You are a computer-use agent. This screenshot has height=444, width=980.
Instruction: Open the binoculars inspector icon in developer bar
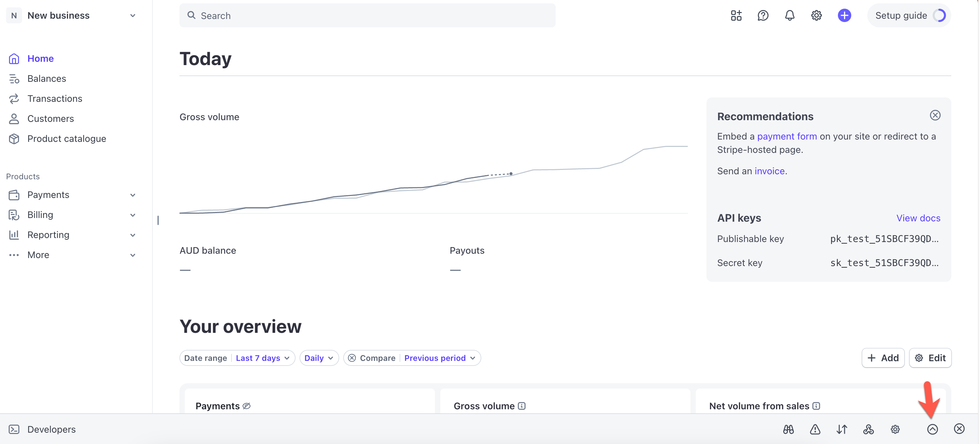point(788,430)
